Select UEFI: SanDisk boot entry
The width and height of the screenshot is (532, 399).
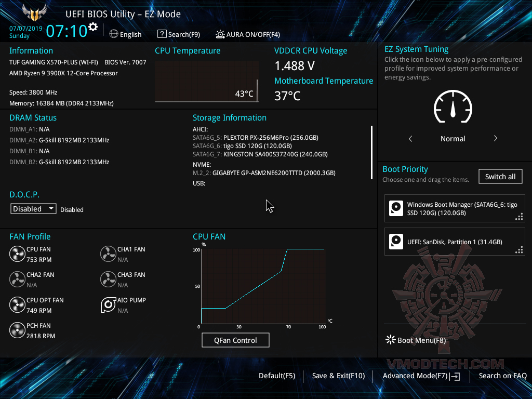point(455,242)
